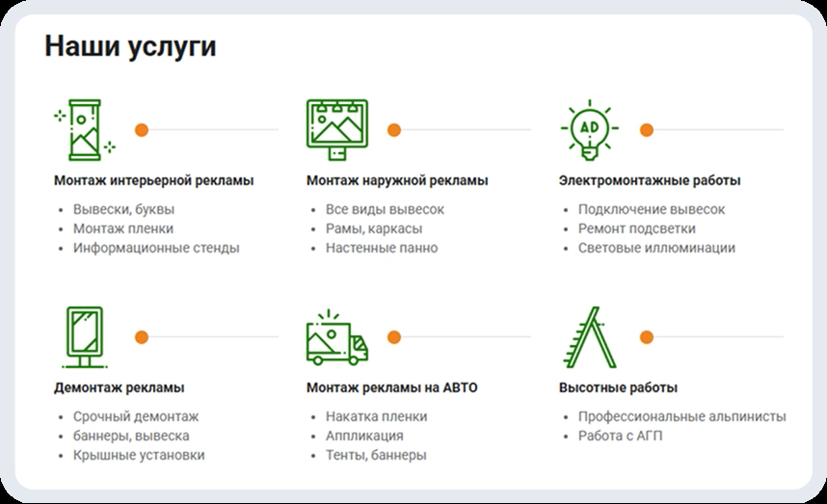The height and width of the screenshot is (504, 827).
Task: Select the Срочный демонтаж list item
Action: tap(136, 416)
